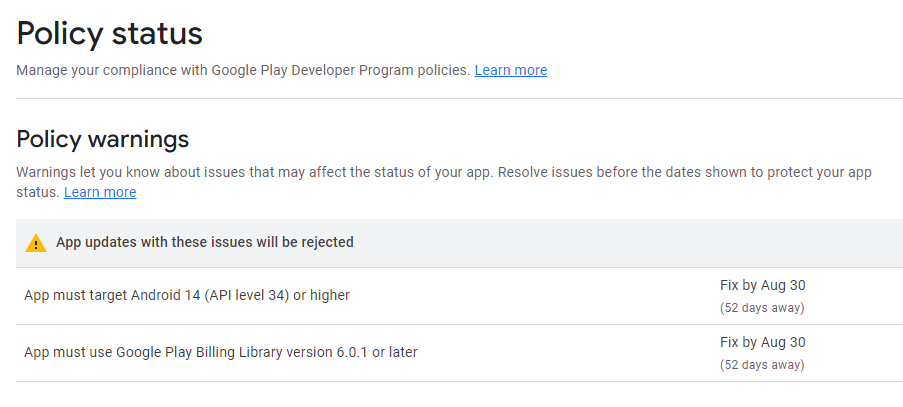Click 52 days away under Android 14 deadline
Image resolution: width=903 pixels, height=407 pixels.
pos(762,308)
